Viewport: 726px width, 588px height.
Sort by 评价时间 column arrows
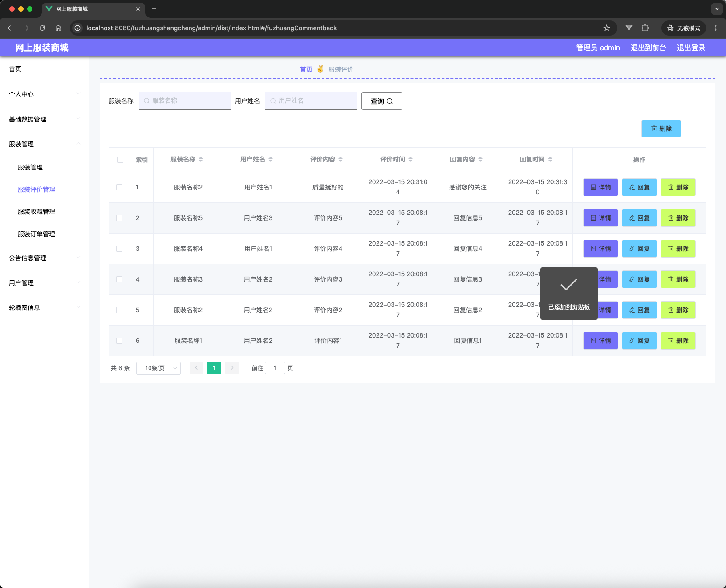click(x=410, y=159)
